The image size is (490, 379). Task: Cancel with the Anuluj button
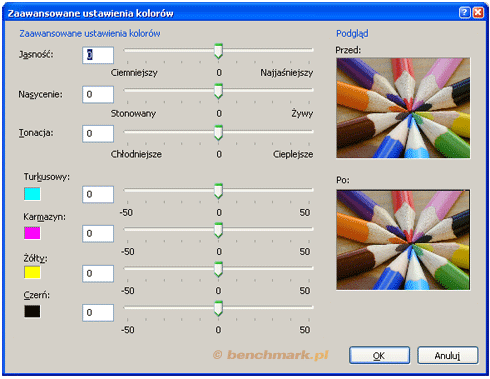(448, 355)
